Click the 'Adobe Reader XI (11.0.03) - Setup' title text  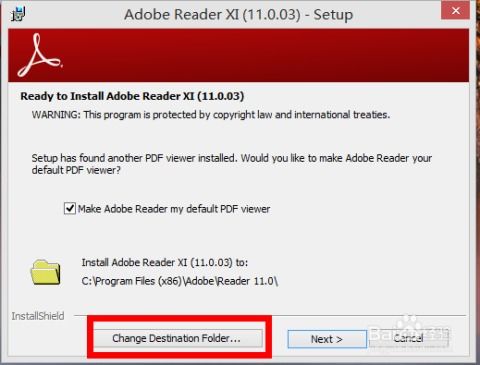(239, 15)
